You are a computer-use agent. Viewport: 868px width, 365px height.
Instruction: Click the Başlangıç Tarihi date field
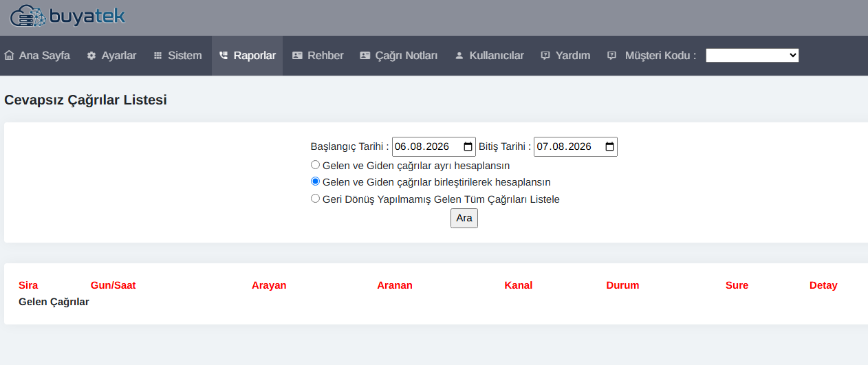click(434, 146)
